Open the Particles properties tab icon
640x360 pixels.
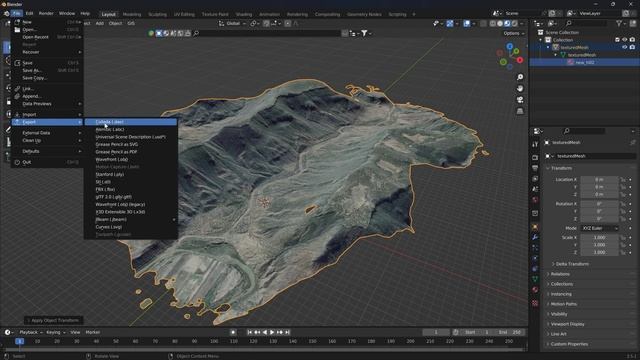coord(535,248)
